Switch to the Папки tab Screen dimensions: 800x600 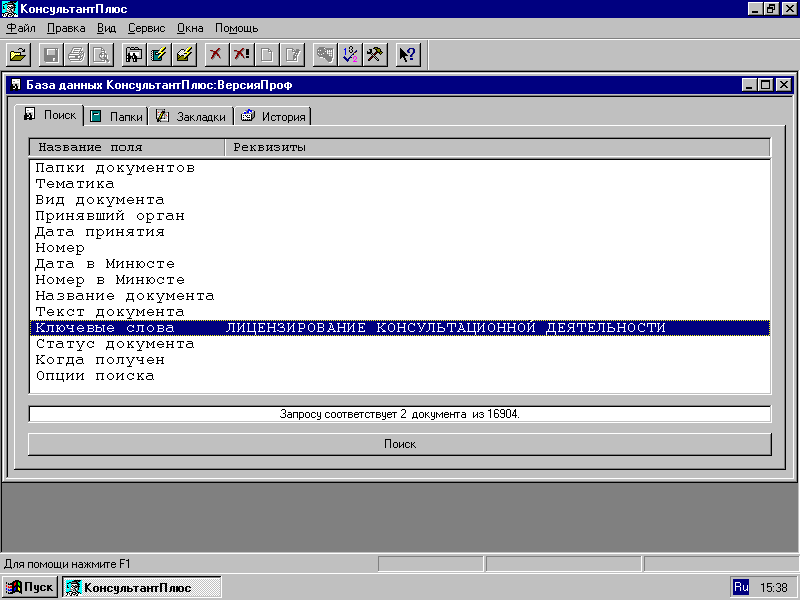(x=116, y=116)
